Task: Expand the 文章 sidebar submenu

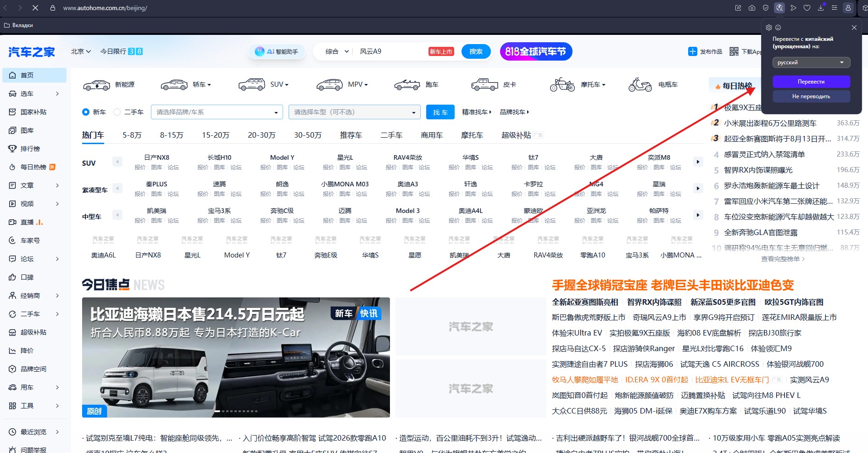Action: click(x=57, y=185)
